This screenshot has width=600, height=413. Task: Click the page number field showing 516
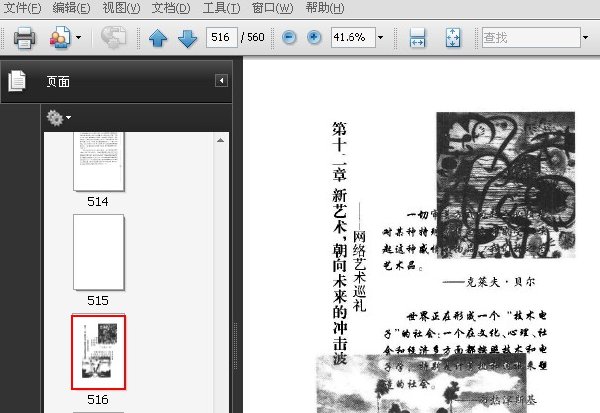pos(222,37)
